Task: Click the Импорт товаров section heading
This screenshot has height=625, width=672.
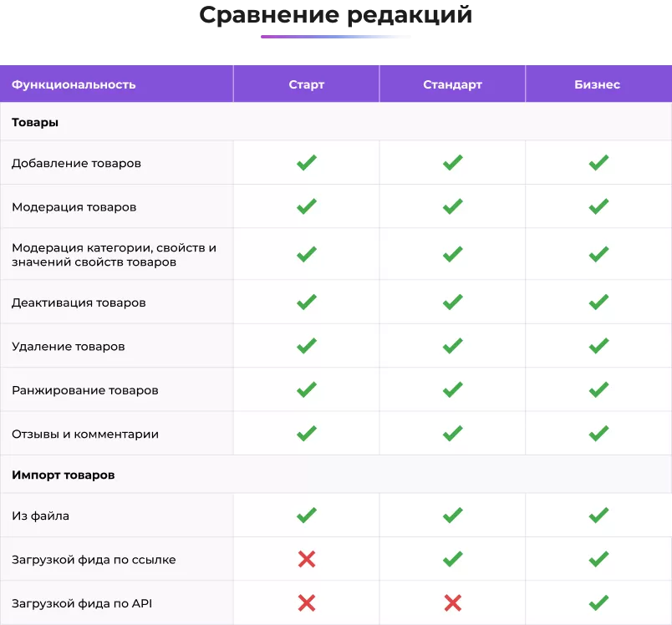Action: (x=64, y=475)
